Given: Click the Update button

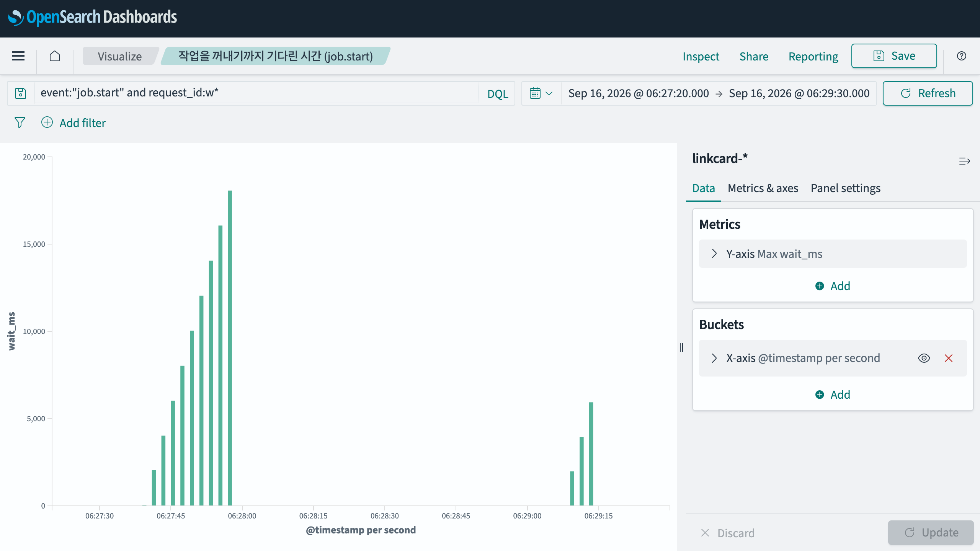Looking at the screenshot, I should pyautogui.click(x=931, y=533).
